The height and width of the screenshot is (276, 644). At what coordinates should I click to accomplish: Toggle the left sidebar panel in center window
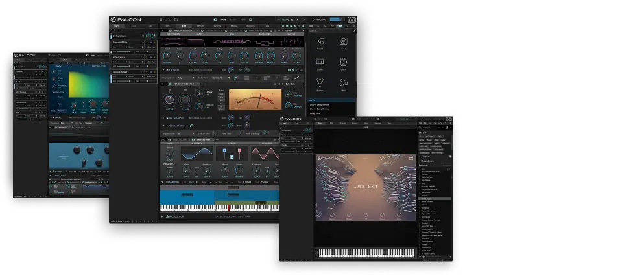pyautogui.click(x=215, y=19)
